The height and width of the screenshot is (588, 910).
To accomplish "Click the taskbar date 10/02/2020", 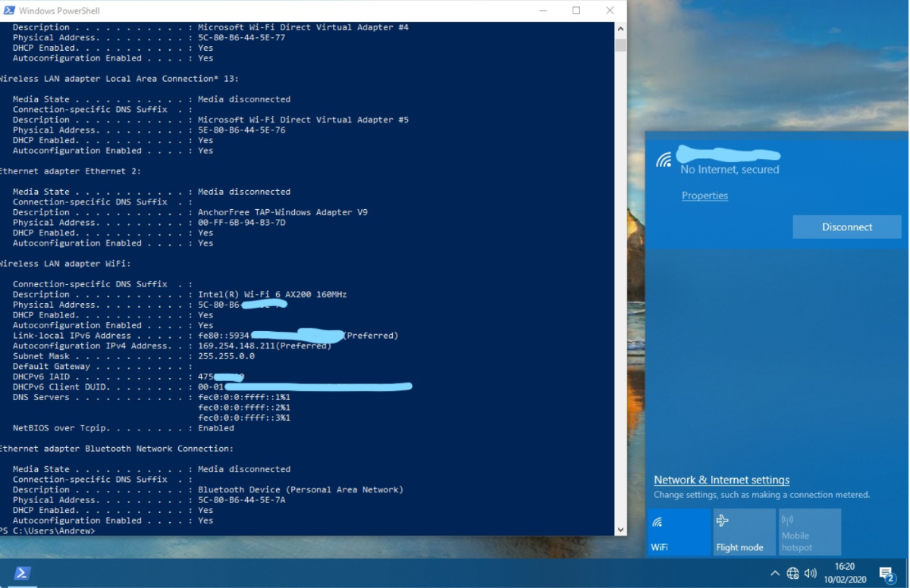I will (844, 580).
